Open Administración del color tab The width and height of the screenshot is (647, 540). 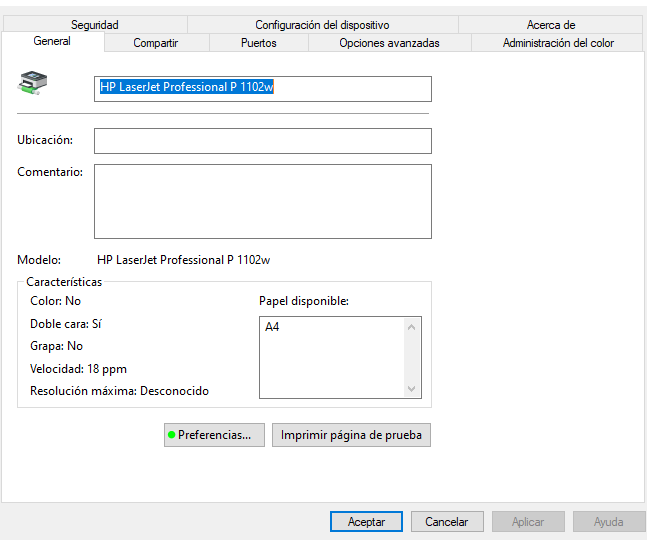tap(558, 43)
